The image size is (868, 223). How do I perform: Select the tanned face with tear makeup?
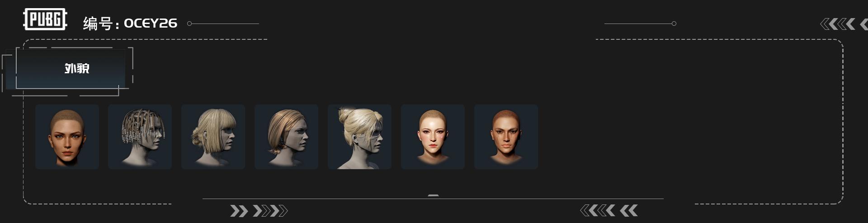[x=506, y=137]
